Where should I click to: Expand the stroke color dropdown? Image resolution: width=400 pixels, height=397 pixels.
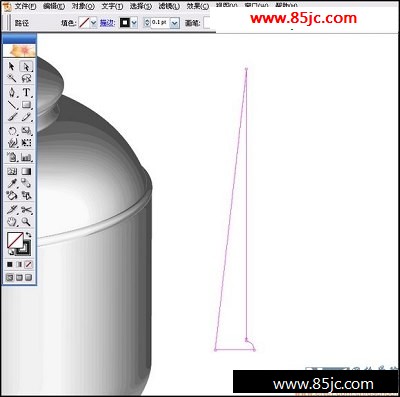click(134, 23)
